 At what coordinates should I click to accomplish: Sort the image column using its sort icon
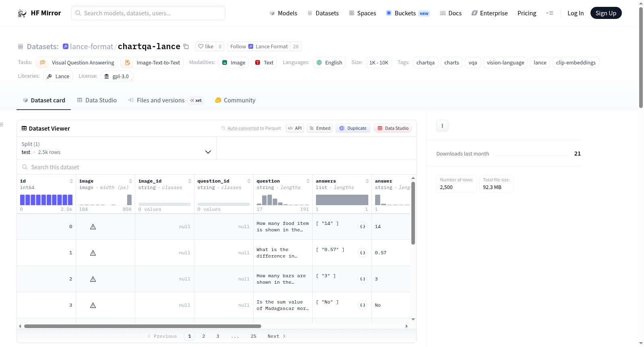[x=130, y=181]
